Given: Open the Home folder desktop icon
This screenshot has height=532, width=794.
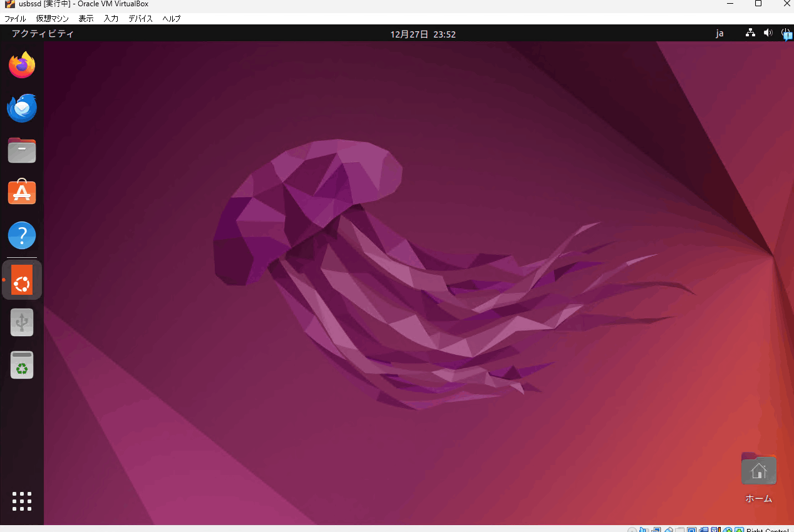Looking at the screenshot, I should pyautogui.click(x=758, y=469).
